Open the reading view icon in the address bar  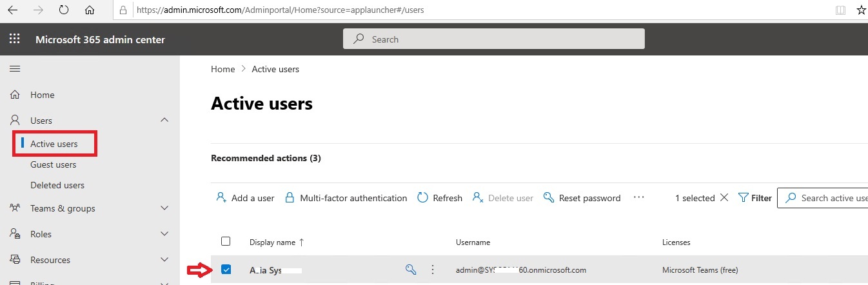point(840,10)
